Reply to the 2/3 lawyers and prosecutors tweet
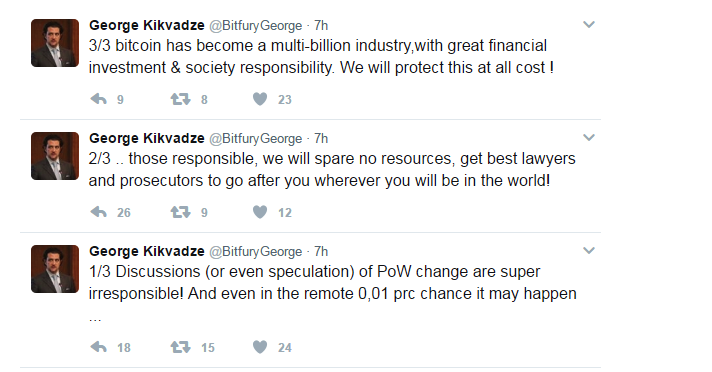This screenshot has height=372, width=712. pos(99,212)
